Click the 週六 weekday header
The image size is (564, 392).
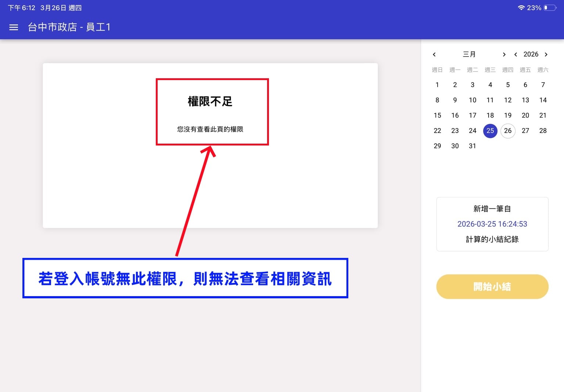tap(543, 70)
